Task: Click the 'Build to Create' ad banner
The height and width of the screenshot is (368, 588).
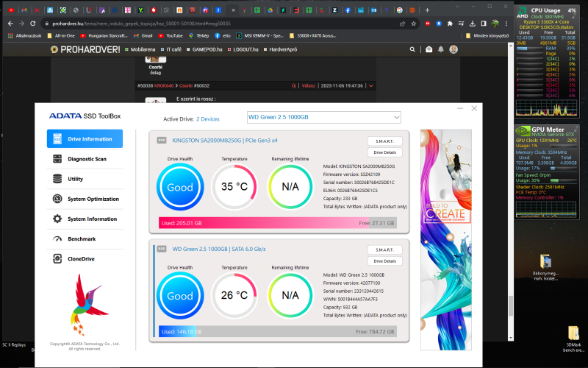Action: [446, 240]
